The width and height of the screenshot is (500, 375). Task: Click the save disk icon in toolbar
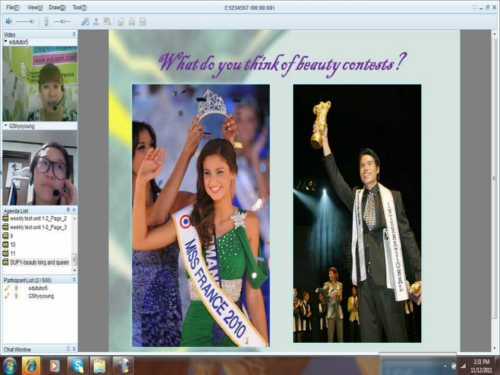143,22
